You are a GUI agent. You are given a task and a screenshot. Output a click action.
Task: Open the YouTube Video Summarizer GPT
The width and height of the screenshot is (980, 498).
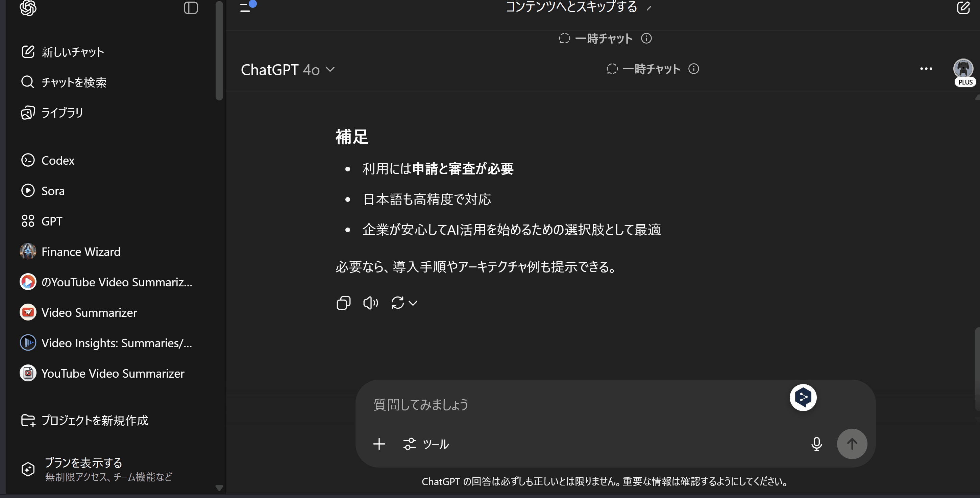pyautogui.click(x=102, y=374)
